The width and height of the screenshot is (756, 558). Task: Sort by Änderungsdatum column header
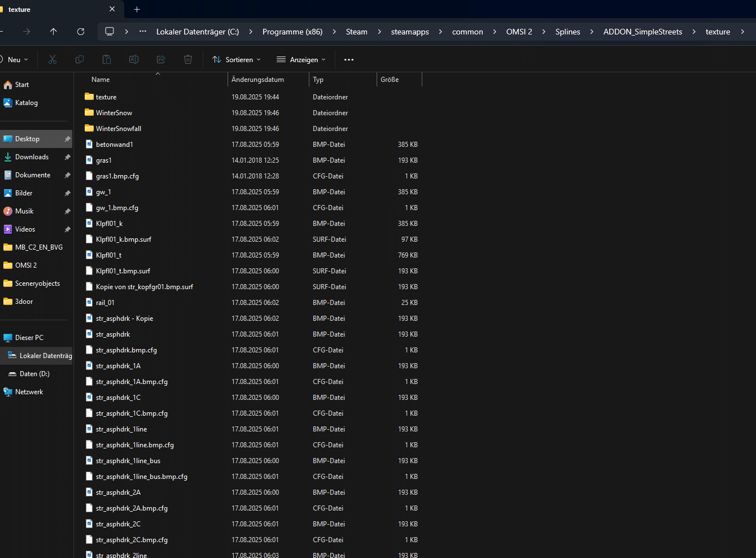pyautogui.click(x=258, y=80)
